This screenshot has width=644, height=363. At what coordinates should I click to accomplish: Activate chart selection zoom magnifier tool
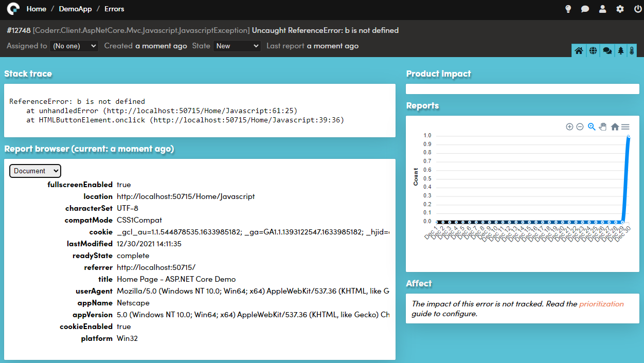[x=592, y=126]
